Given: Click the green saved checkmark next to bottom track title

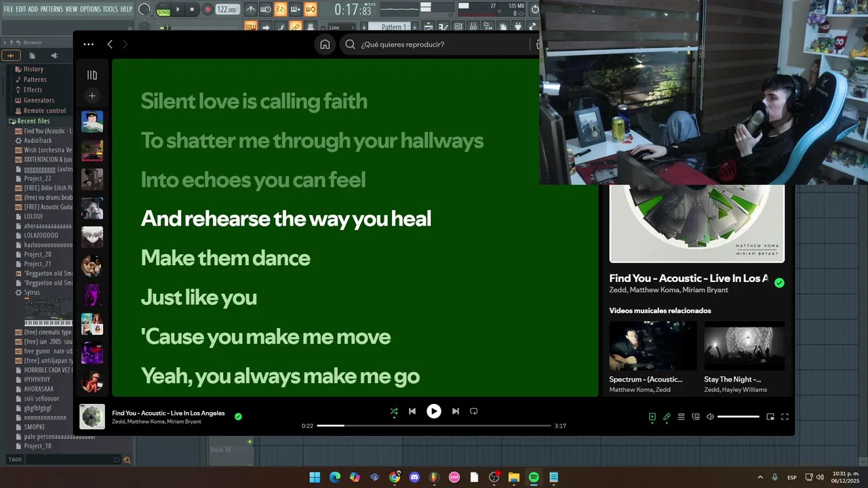Looking at the screenshot, I should [x=238, y=417].
